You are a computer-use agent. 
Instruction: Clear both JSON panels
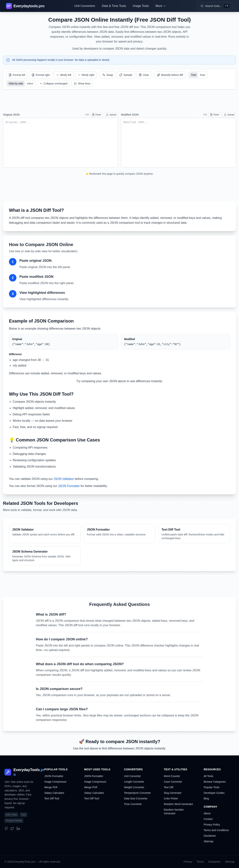[144, 75]
